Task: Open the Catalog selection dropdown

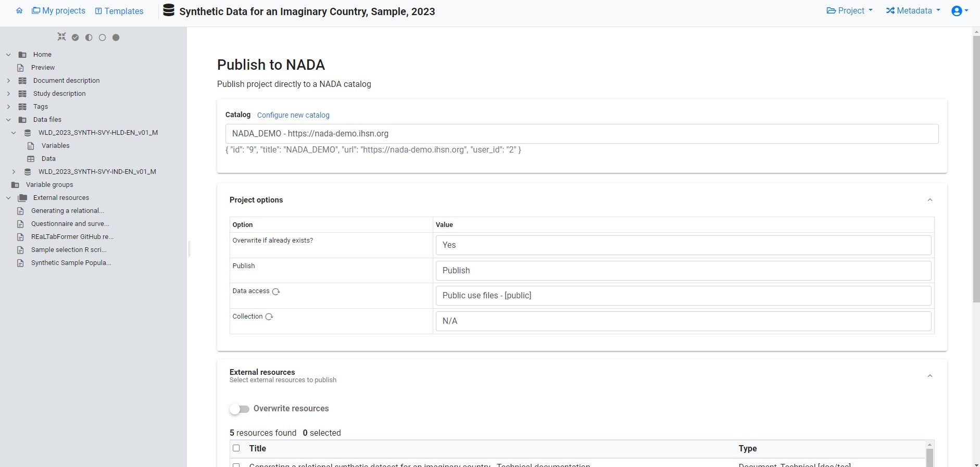Action: click(x=582, y=134)
